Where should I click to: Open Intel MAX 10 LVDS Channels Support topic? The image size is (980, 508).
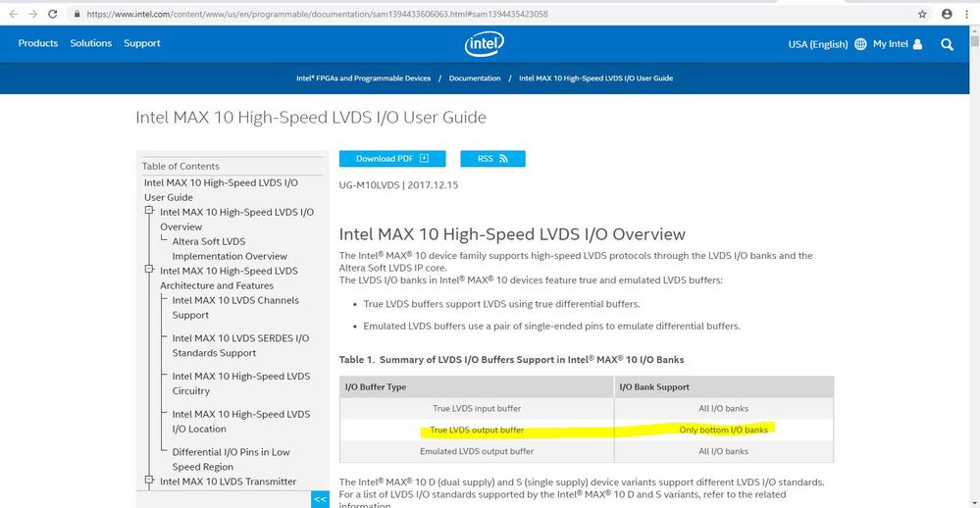click(x=235, y=307)
